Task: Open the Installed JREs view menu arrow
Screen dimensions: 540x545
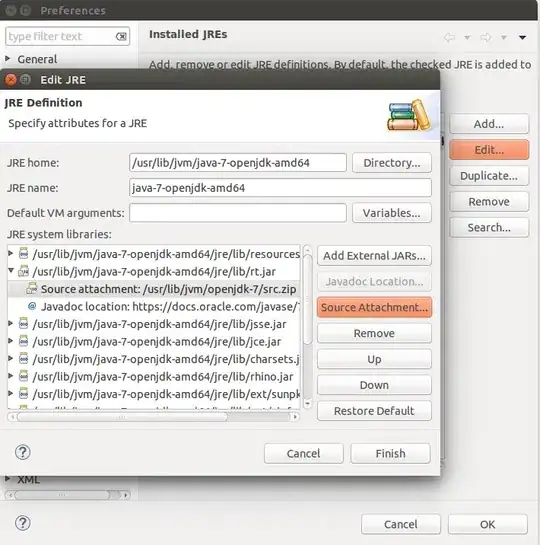Action: coord(522,37)
